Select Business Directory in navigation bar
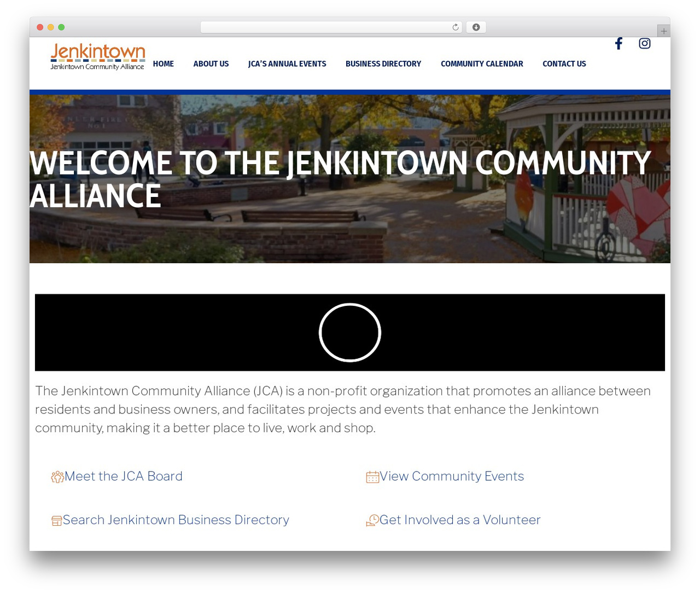This screenshot has height=593, width=700. click(383, 64)
